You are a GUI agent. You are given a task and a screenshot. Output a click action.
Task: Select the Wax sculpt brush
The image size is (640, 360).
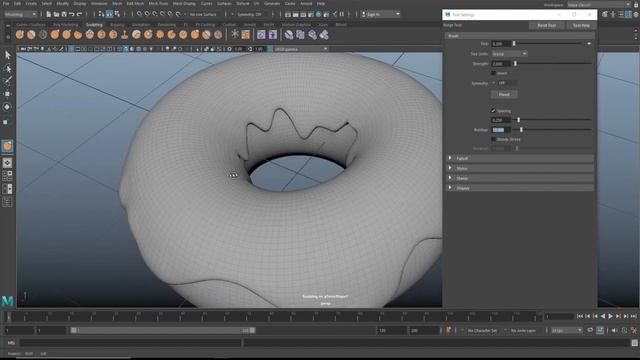click(136, 35)
